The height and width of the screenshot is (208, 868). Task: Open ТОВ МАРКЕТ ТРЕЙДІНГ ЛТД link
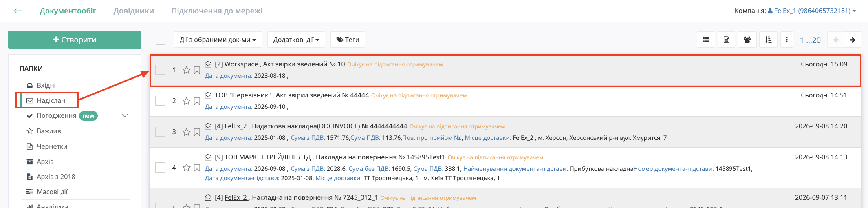coord(268,157)
